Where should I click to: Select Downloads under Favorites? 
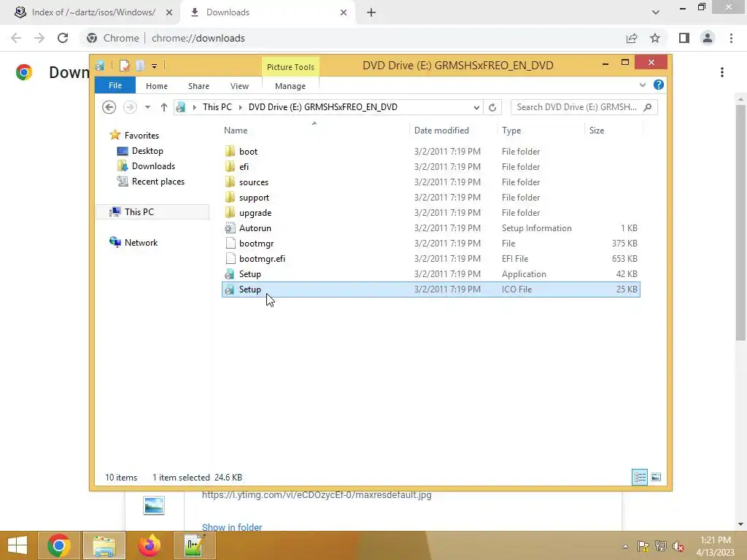pos(153,166)
